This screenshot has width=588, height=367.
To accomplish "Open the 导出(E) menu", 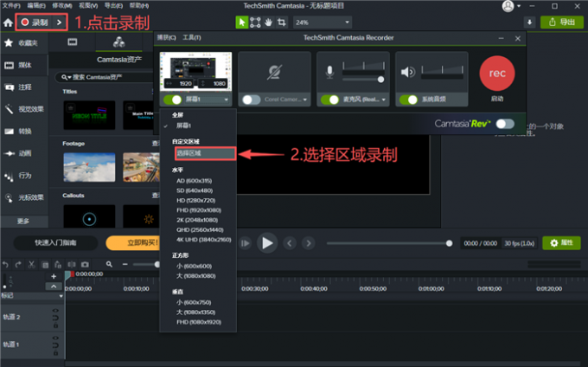I will click(x=113, y=6).
